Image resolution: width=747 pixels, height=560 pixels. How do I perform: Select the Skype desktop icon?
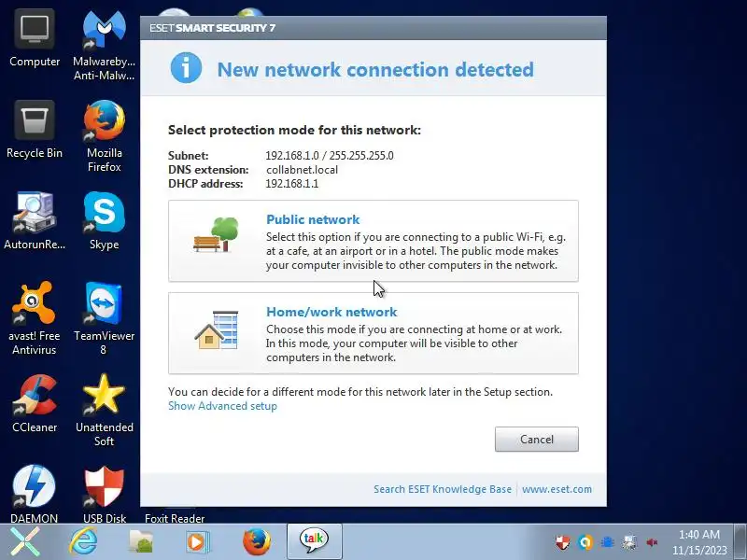click(104, 221)
